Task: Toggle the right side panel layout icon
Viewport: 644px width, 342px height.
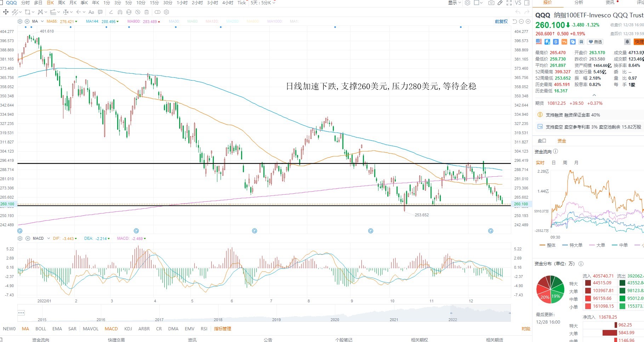Action: [527, 3]
